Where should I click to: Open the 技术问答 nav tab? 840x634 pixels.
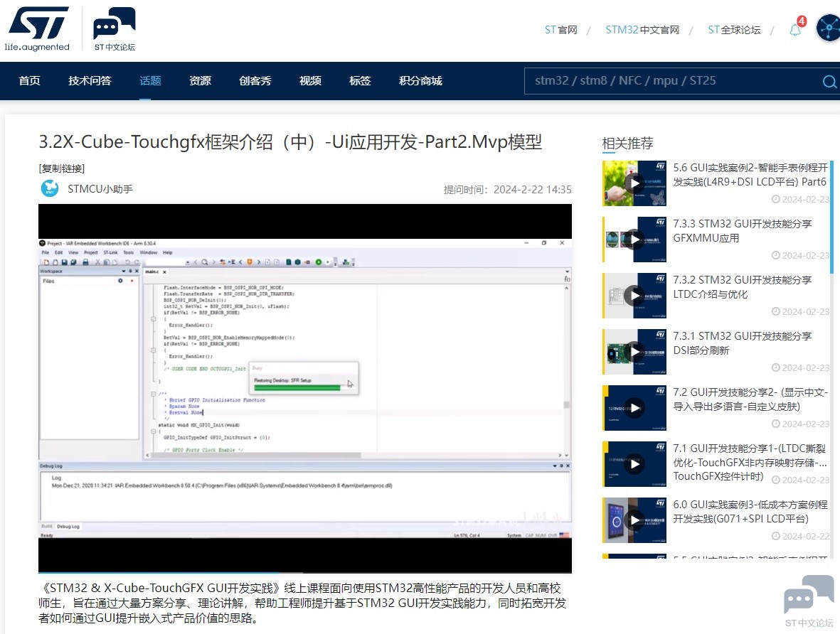coord(90,81)
